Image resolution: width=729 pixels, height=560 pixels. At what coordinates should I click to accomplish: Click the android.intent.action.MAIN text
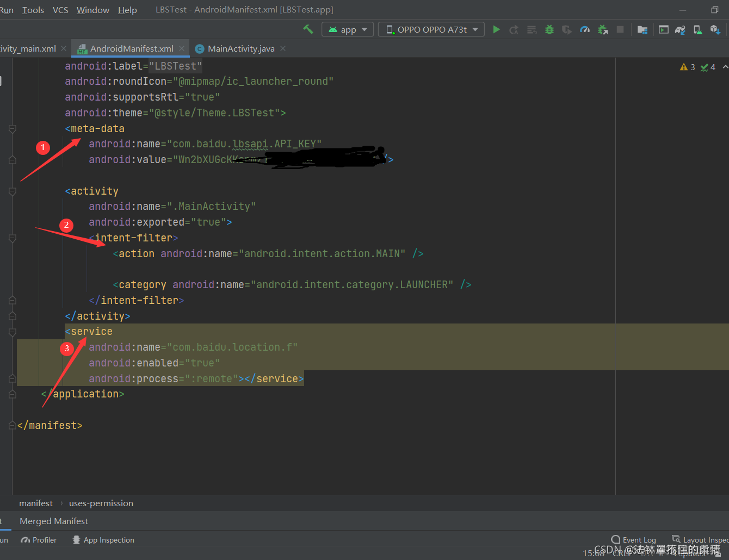322,254
